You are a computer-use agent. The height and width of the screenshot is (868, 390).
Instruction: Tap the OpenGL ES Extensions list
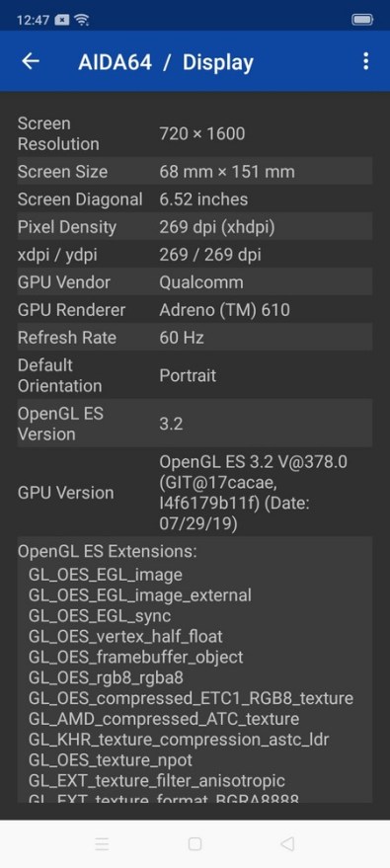click(x=195, y=670)
